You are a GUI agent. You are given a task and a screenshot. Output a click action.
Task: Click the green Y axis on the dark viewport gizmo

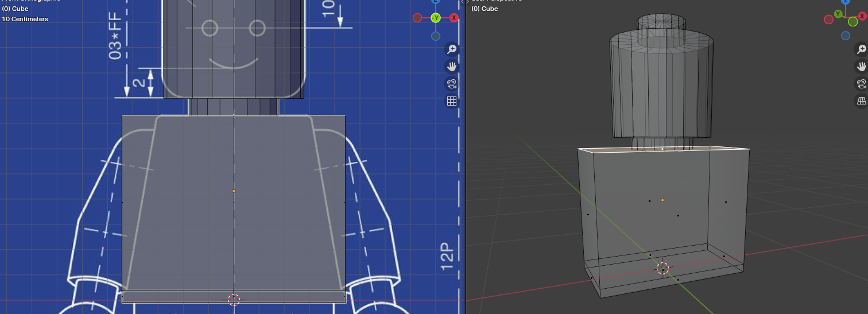point(838,13)
